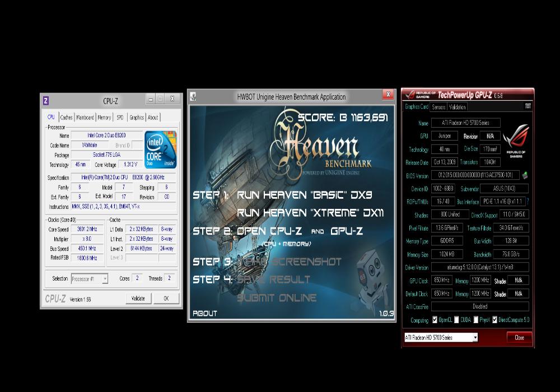Click the Rated FSB value 1800.6 MHz
Image resolution: width=560 pixels, height=392 pixels.
(x=87, y=258)
